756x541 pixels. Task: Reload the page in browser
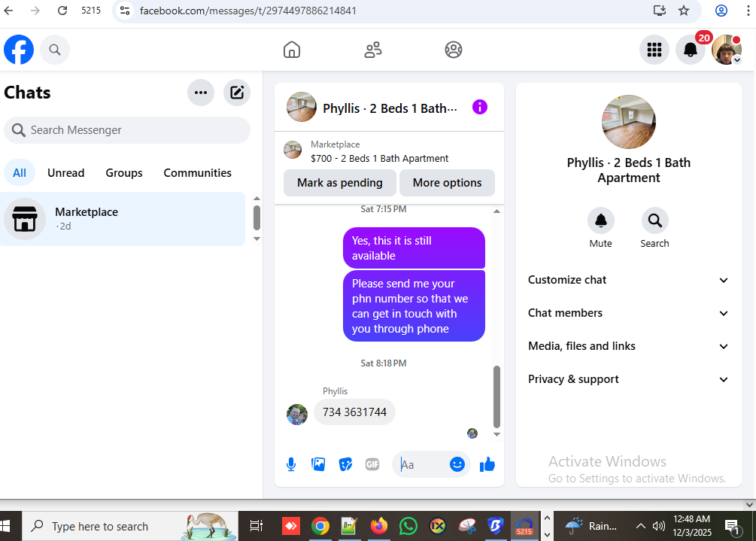(62, 11)
